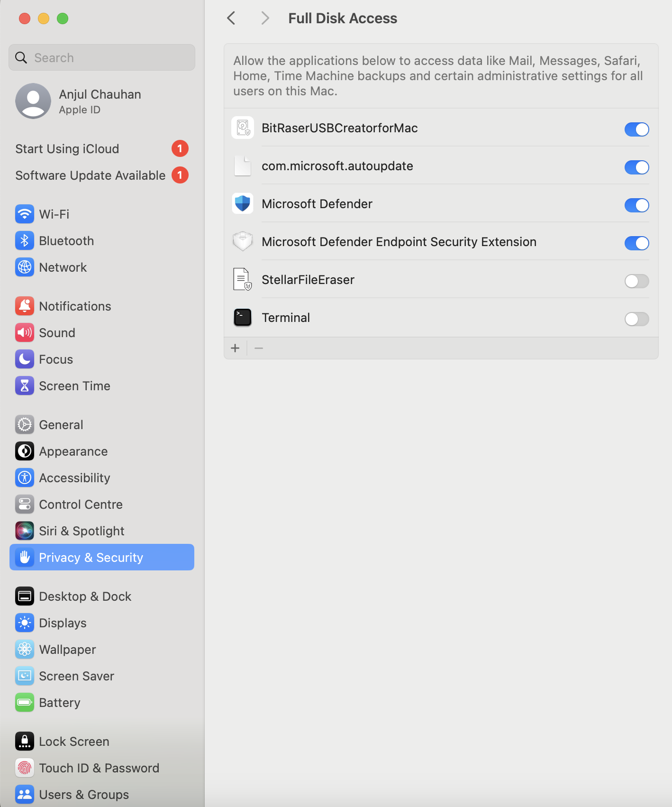Select Microsoft Defender Endpoint Security Extension name
Image resolution: width=672 pixels, height=807 pixels.
click(x=399, y=242)
